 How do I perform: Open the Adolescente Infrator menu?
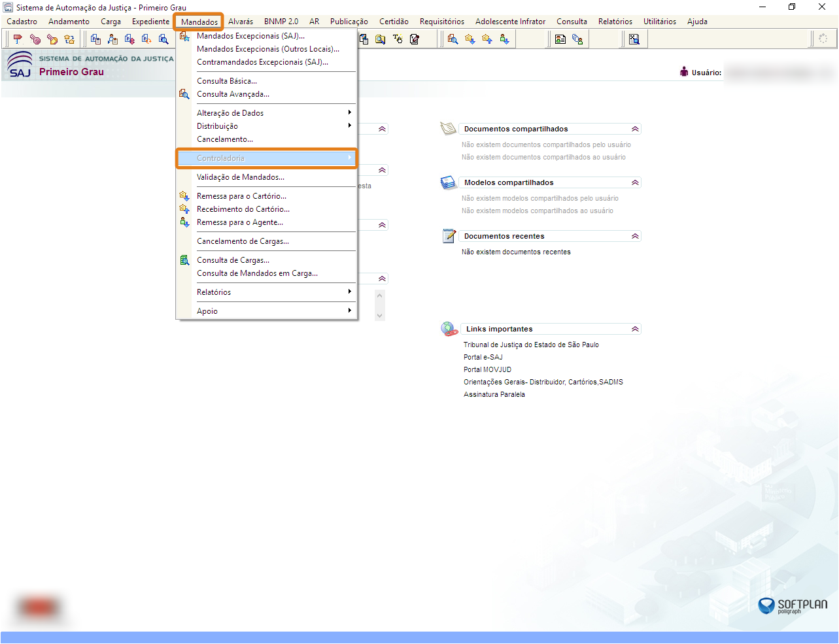510,22
